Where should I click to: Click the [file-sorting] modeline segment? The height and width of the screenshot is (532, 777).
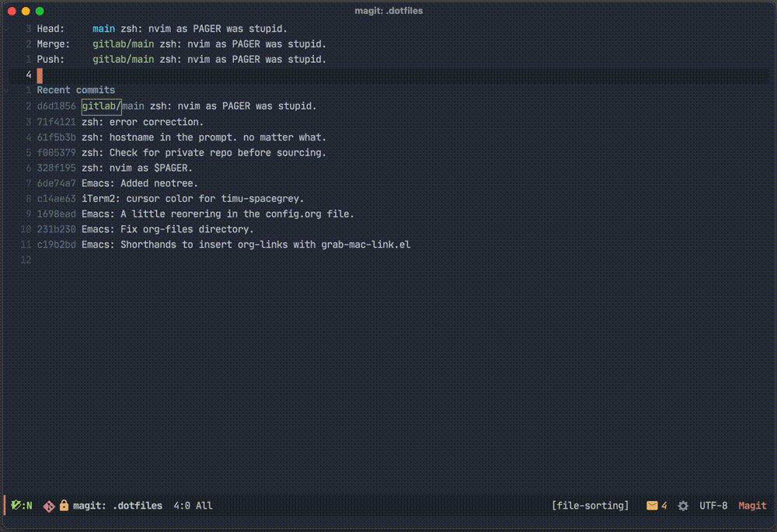coord(591,506)
